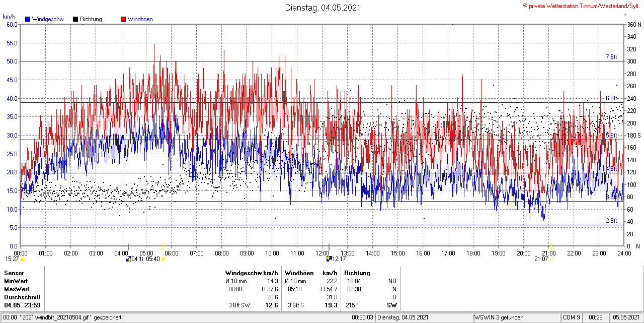Click the 05:19 max gust time
The image size is (644, 323).
(x=295, y=289)
